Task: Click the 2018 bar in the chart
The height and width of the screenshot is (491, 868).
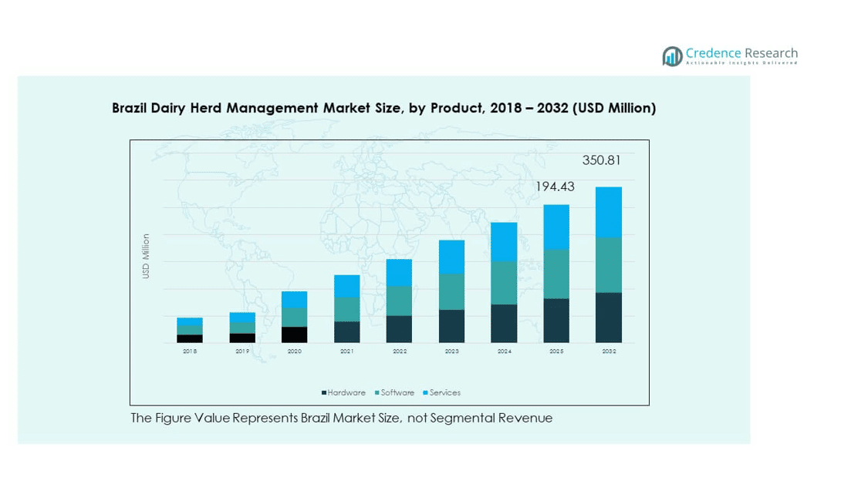Action: point(189,330)
